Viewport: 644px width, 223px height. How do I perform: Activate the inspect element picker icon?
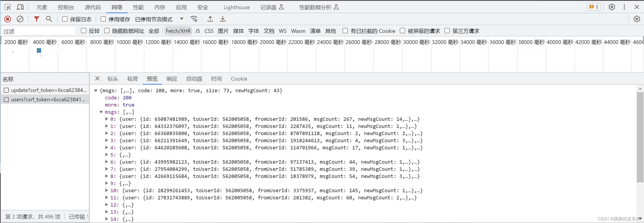8,7
